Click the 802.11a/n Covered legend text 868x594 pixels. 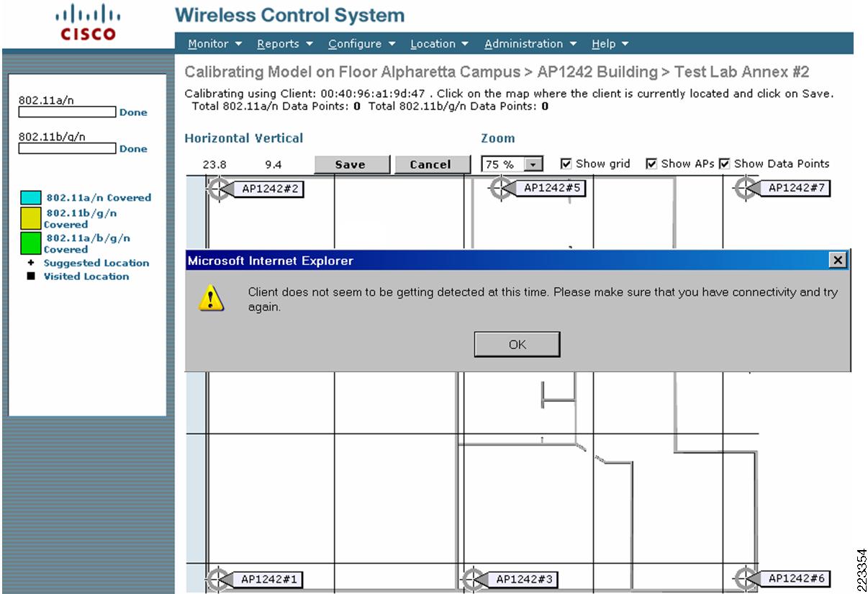99,198
